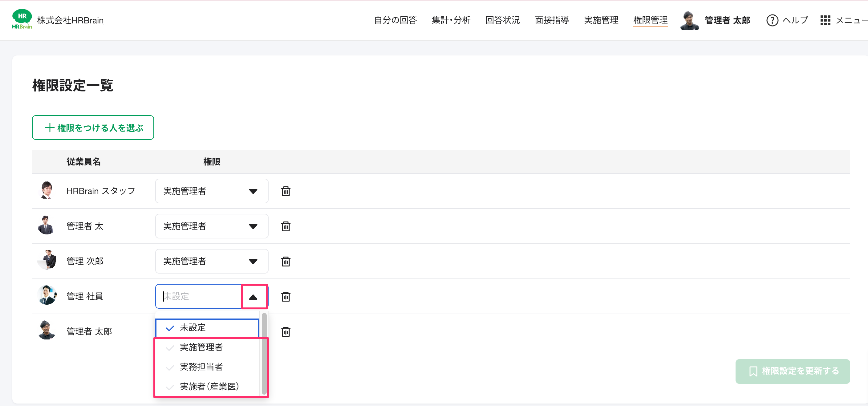Open the ヘルプ question mark icon
868x406 pixels.
pyautogui.click(x=772, y=20)
